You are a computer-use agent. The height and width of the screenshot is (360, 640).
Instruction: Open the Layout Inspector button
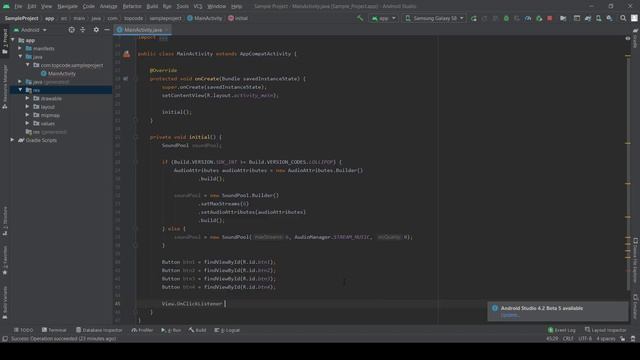pos(605,330)
